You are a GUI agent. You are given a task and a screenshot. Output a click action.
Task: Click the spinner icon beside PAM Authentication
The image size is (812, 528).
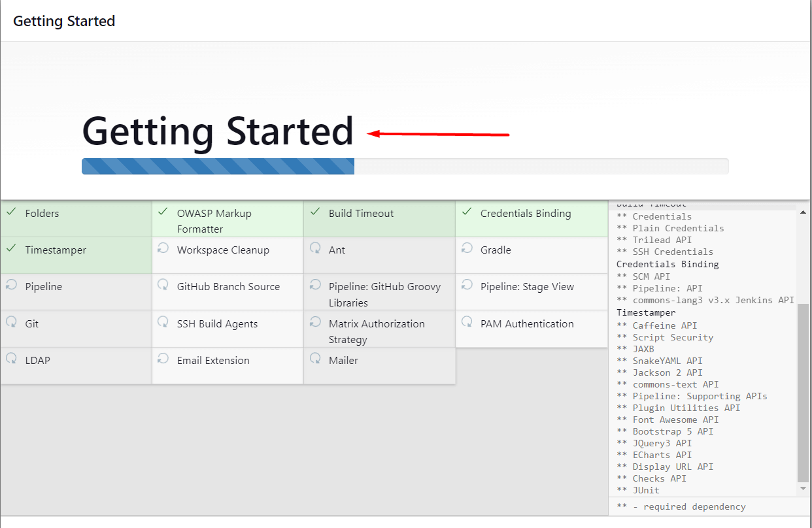[466, 322]
